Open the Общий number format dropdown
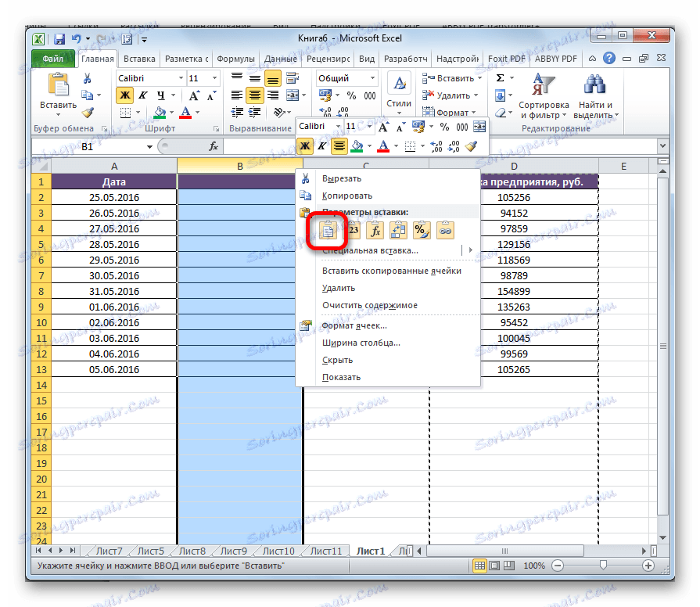This screenshot has width=700, height=607. tap(372, 78)
